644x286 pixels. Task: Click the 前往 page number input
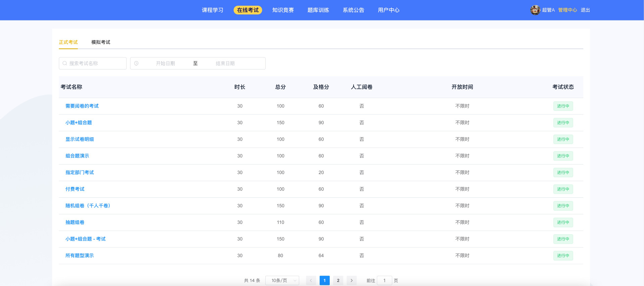click(384, 280)
